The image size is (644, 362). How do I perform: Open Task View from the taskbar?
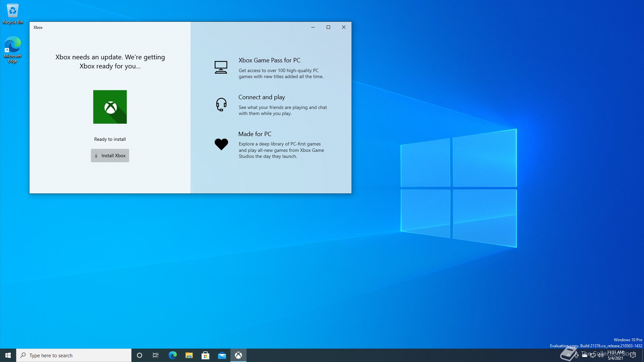[156, 355]
